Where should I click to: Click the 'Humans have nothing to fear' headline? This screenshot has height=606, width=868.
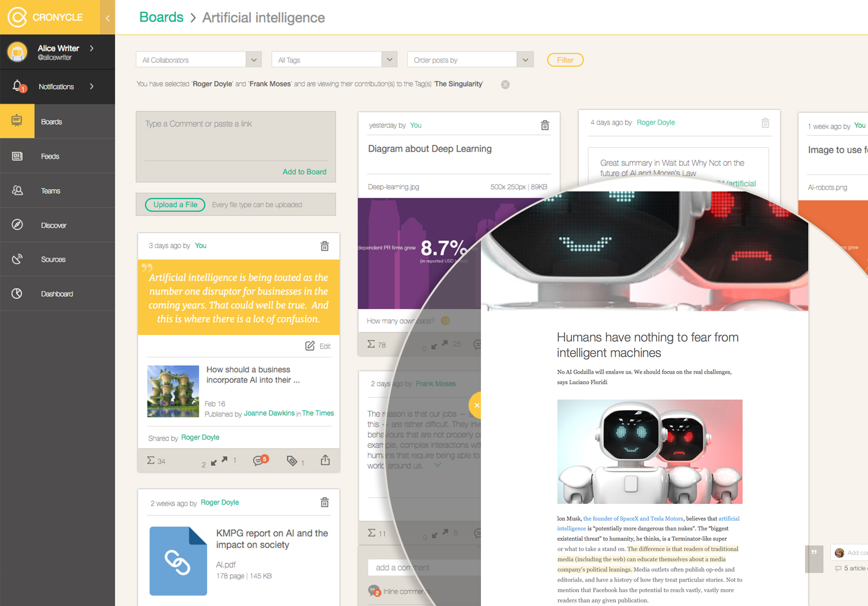(648, 345)
